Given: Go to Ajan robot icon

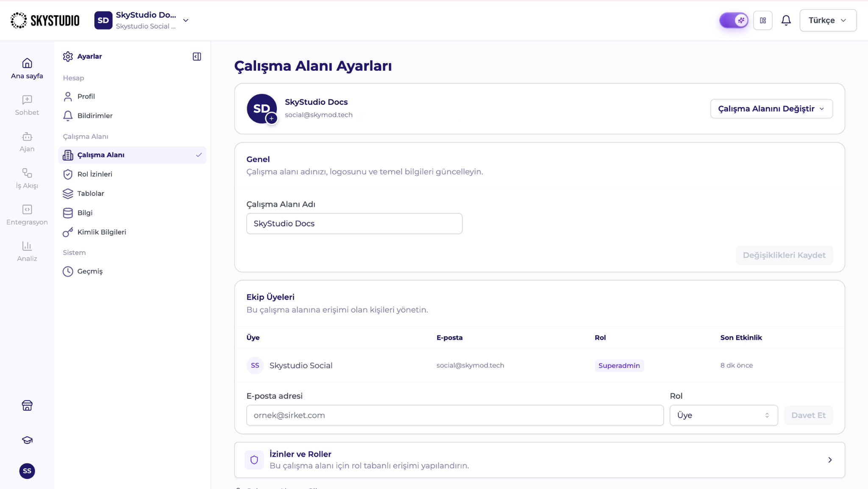Looking at the screenshot, I should pos(27,136).
